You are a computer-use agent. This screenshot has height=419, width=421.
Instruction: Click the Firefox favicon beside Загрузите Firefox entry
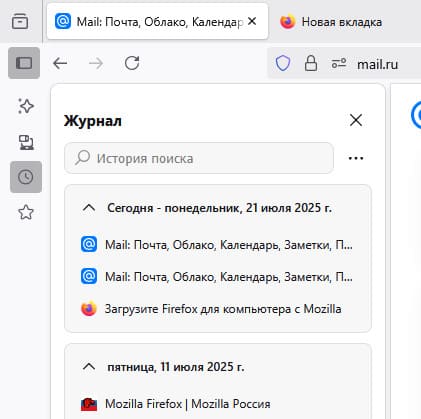89,309
